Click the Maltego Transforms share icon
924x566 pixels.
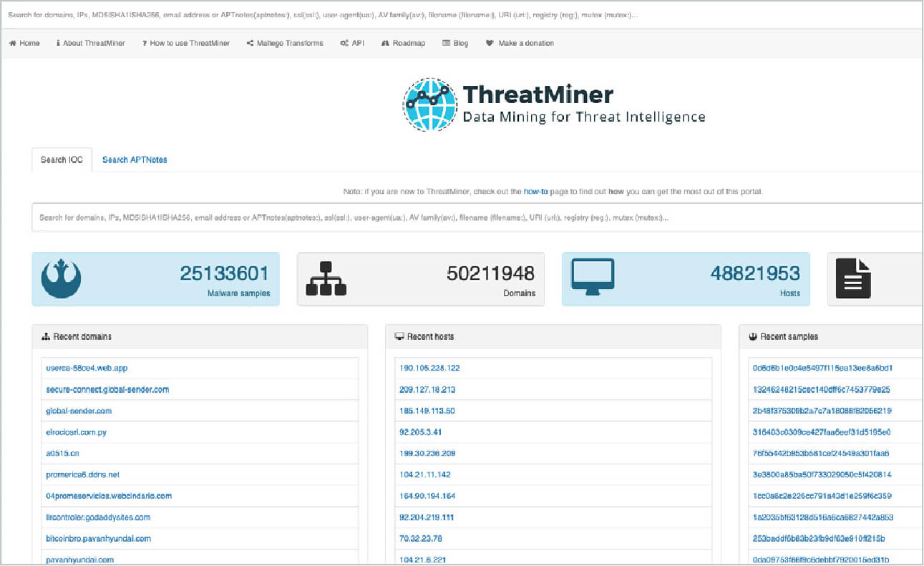[x=250, y=43]
